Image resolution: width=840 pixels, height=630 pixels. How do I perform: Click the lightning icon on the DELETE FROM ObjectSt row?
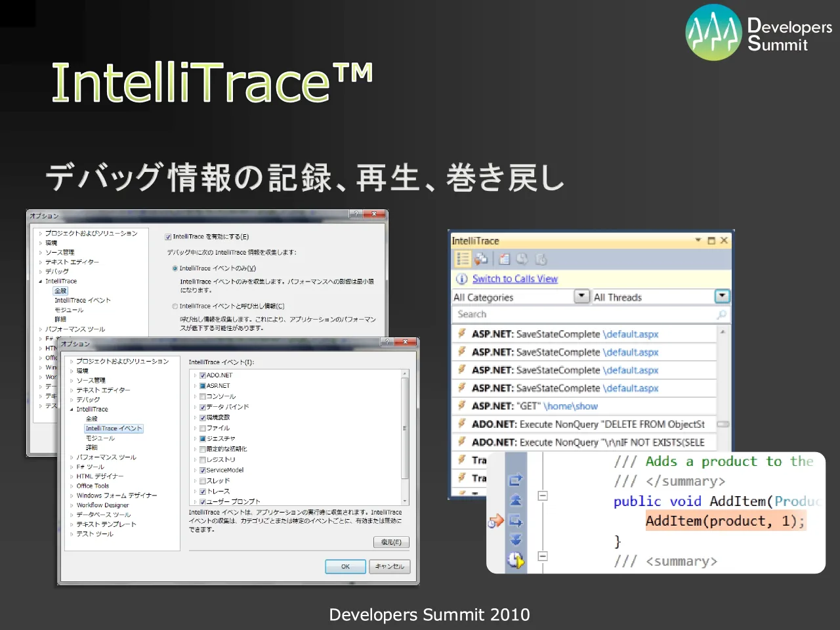tap(462, 424)
